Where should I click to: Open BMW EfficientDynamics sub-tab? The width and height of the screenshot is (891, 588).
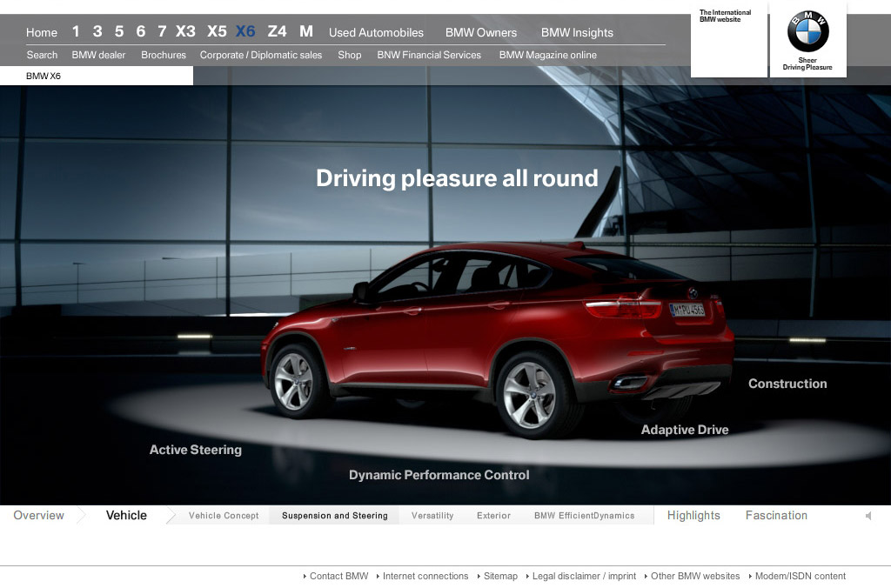584,516
